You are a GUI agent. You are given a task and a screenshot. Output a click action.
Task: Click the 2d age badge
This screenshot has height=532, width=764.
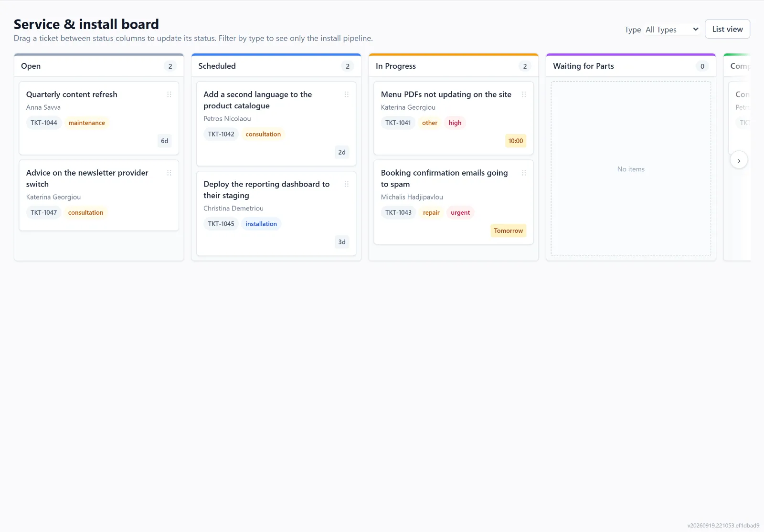342,152
